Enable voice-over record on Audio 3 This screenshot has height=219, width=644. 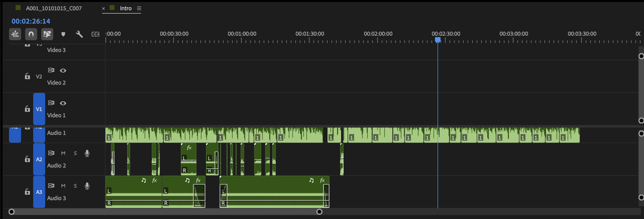(87, 186)
